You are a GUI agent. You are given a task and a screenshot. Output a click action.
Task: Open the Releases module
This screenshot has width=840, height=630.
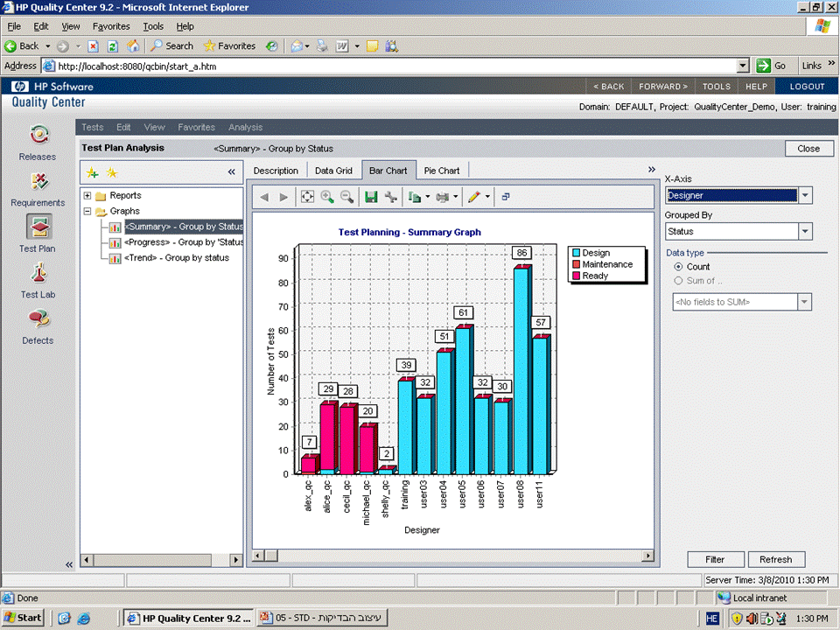click(x=38, y=143)
